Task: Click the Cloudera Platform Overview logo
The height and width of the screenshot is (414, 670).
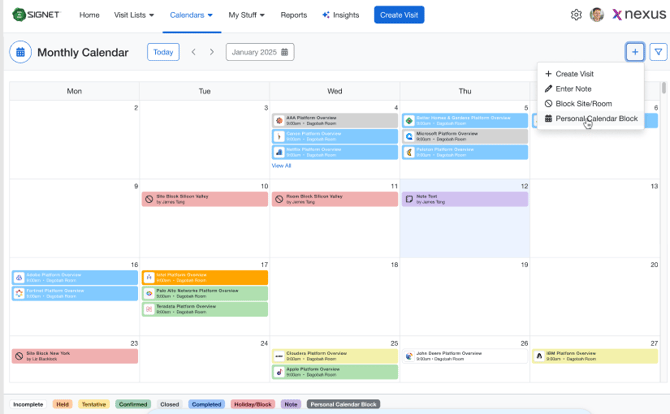Action: (279, 356)
